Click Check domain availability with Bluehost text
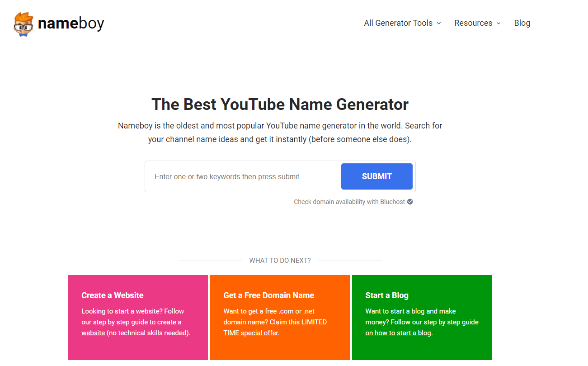The image size is (588, 366). [x=349, y=202]
